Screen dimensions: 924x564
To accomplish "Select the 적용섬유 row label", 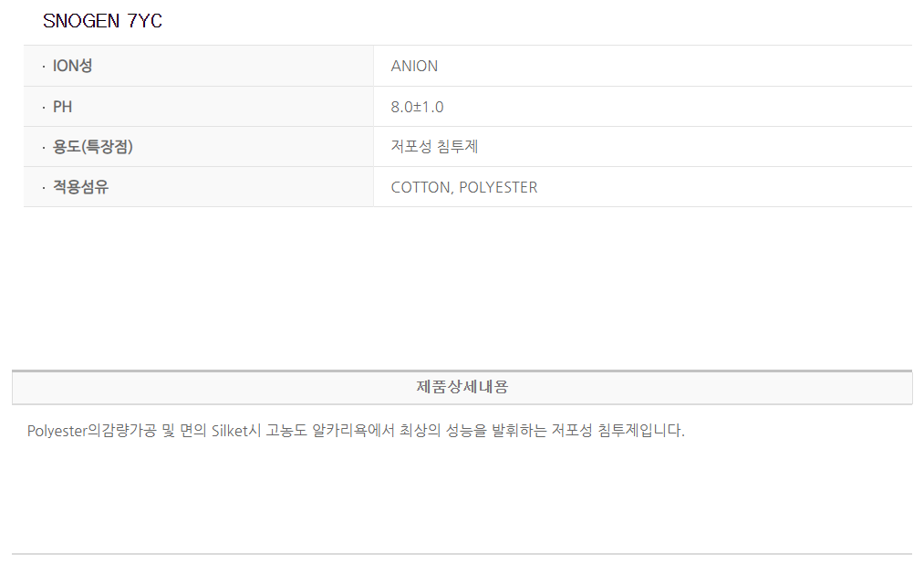I will click(80, 187).
